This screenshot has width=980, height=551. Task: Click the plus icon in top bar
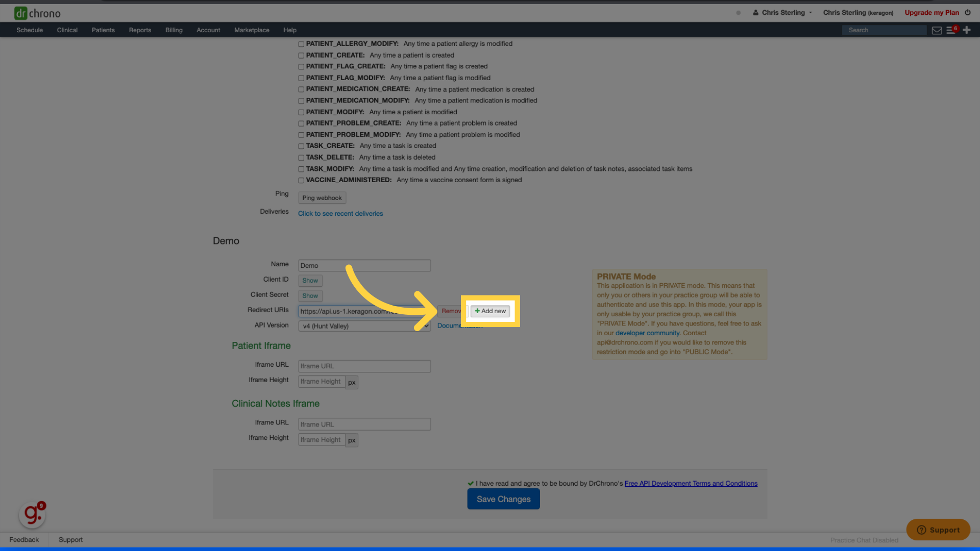pyautogui.click(x=967, y=30)
